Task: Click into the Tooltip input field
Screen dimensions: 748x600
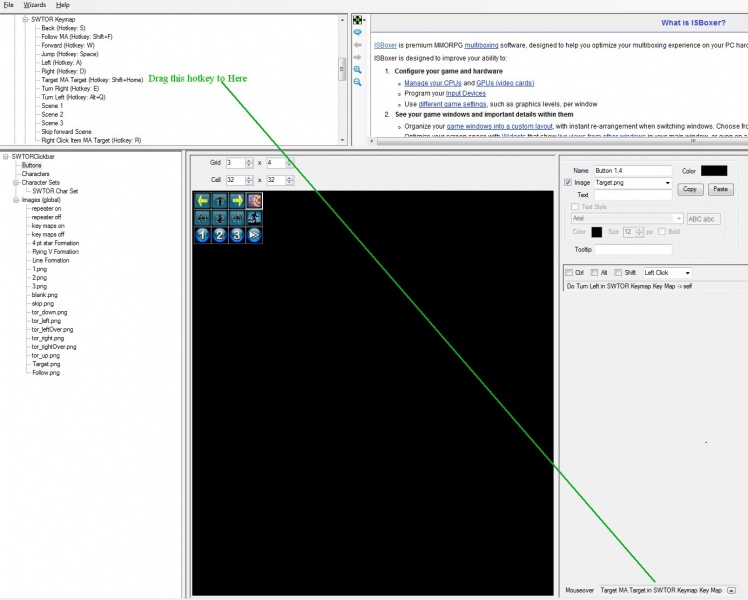Action: [633, 249]
